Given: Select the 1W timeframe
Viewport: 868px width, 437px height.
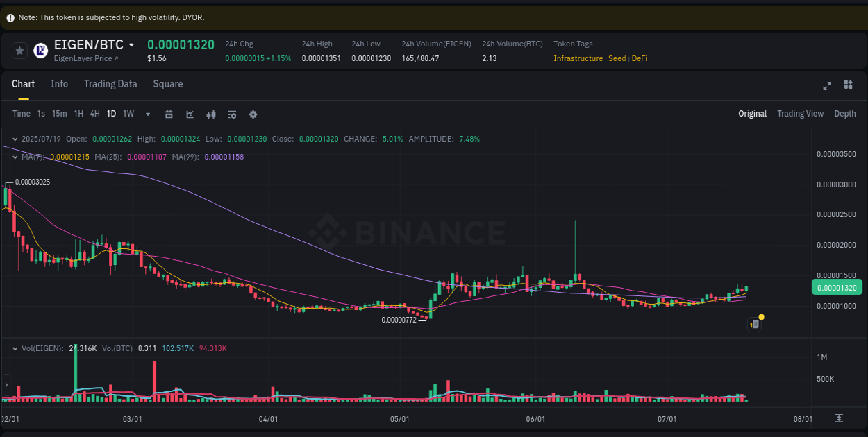Looking at the screenshot, I should click(128, 114).
